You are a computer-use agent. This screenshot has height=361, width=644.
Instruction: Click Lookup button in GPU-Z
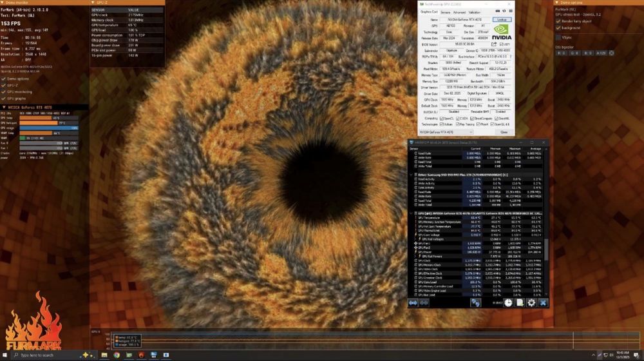click(x=502, y=19)
